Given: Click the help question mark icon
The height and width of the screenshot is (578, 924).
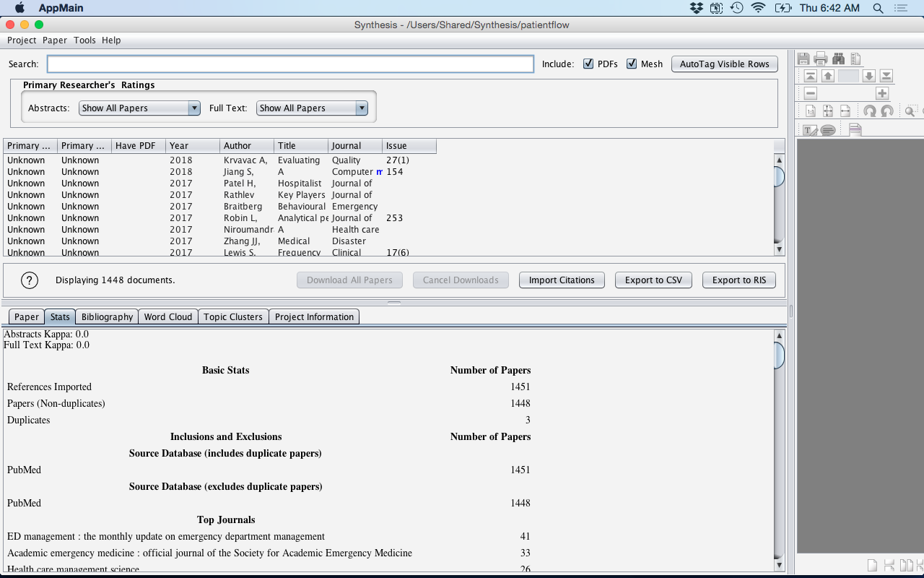Looking at the screenshot, I should tap(29, 280).
